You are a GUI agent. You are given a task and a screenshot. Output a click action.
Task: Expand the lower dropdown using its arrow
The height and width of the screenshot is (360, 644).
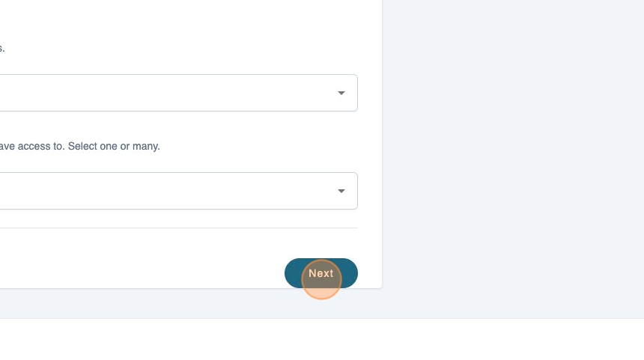pos(341,191)
